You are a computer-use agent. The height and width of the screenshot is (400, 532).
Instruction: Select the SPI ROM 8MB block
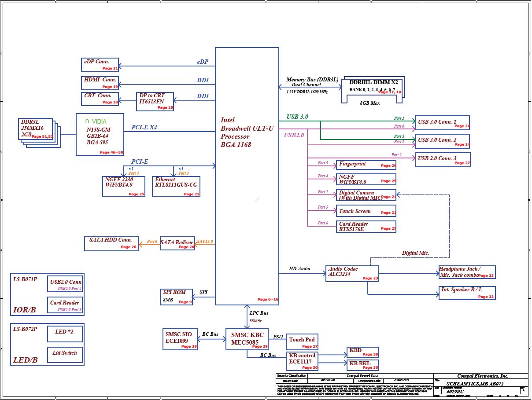[177, 297]
